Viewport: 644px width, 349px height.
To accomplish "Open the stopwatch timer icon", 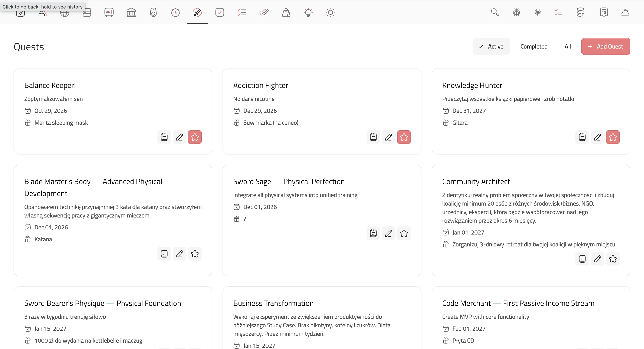I will [175, 12].
